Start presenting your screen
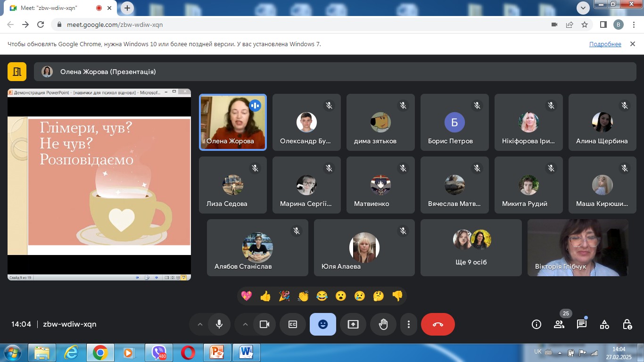This screenshot has width=644, height=362. [353, 324]
